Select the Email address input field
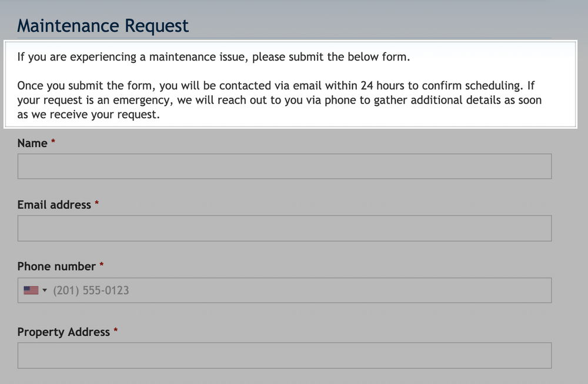 pos(285,228)
